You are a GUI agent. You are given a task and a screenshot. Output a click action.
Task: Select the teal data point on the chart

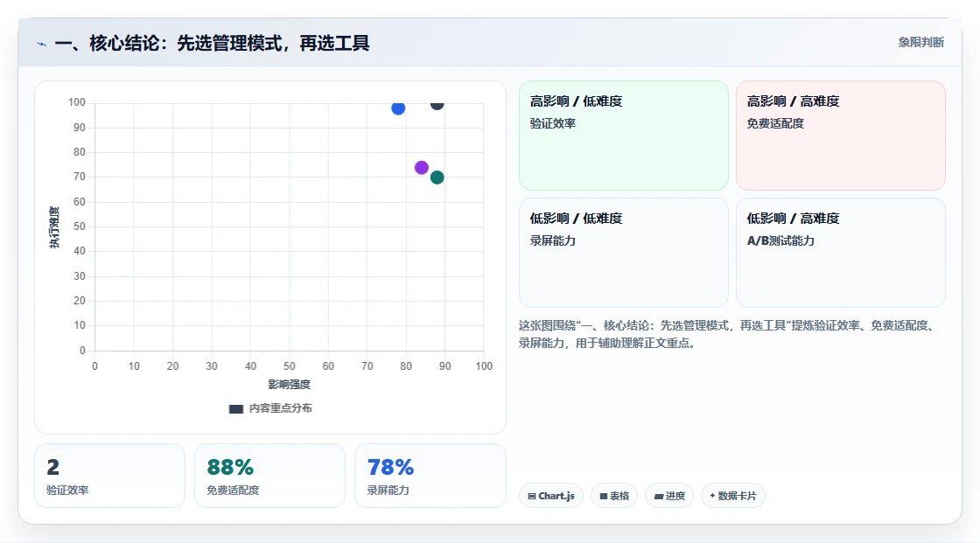(437, 178)
